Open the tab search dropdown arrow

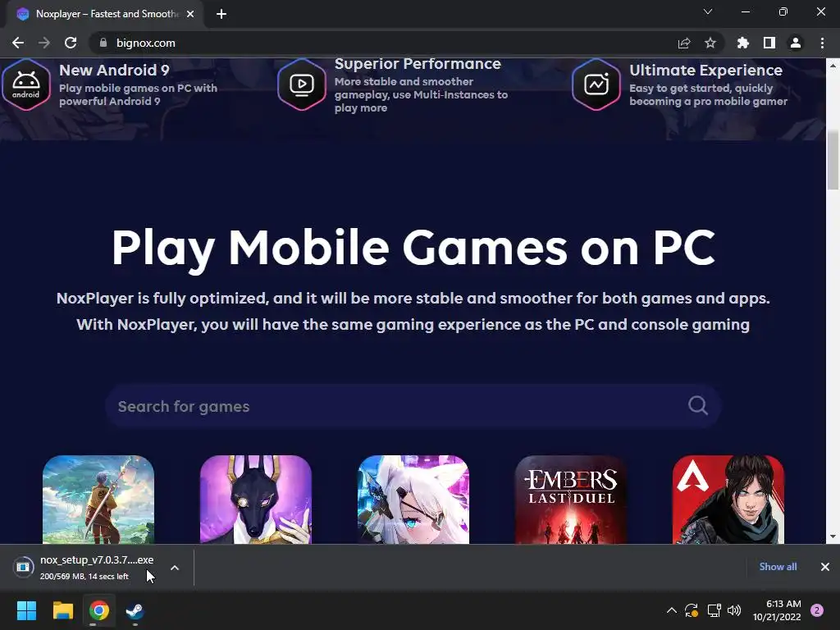[708, 11]
